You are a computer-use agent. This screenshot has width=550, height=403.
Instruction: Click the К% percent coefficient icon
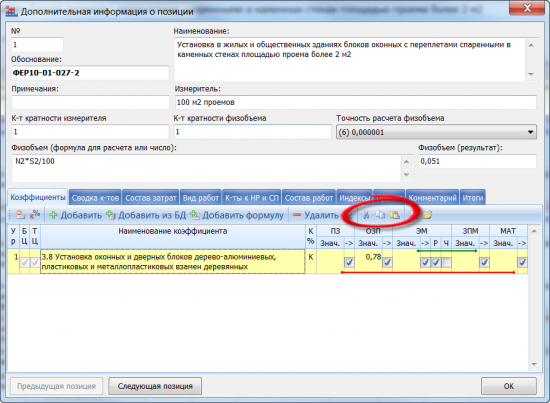35,215
